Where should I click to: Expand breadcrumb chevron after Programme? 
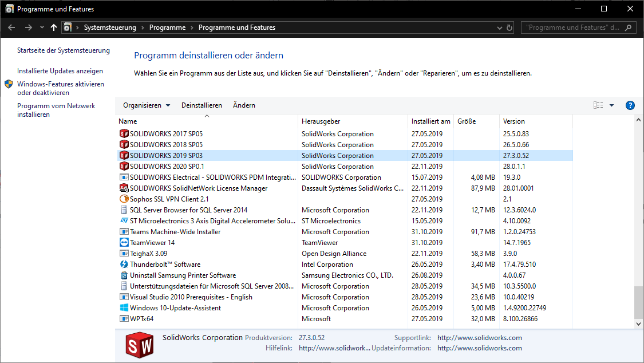click(x=192, y=27)
